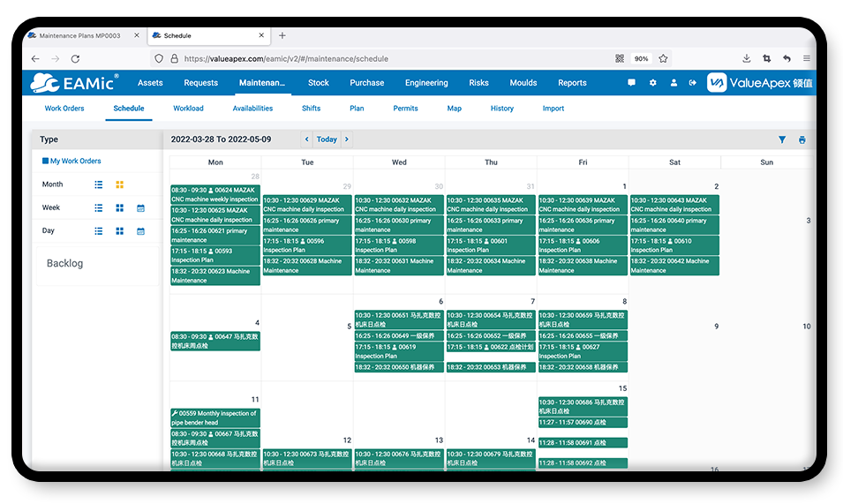Select Week calendar view icon
This screenshot has width=843, height=504.
pos(140,208)
